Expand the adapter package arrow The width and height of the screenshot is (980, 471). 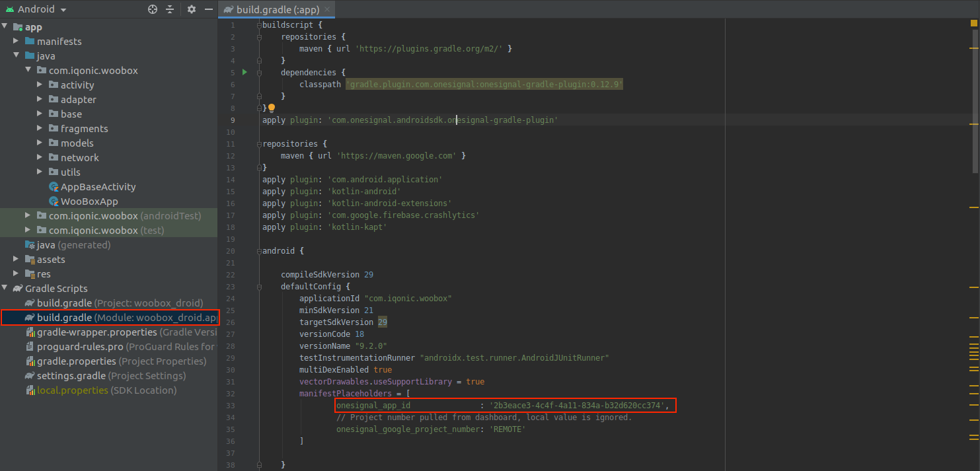(x=40, y=99)
